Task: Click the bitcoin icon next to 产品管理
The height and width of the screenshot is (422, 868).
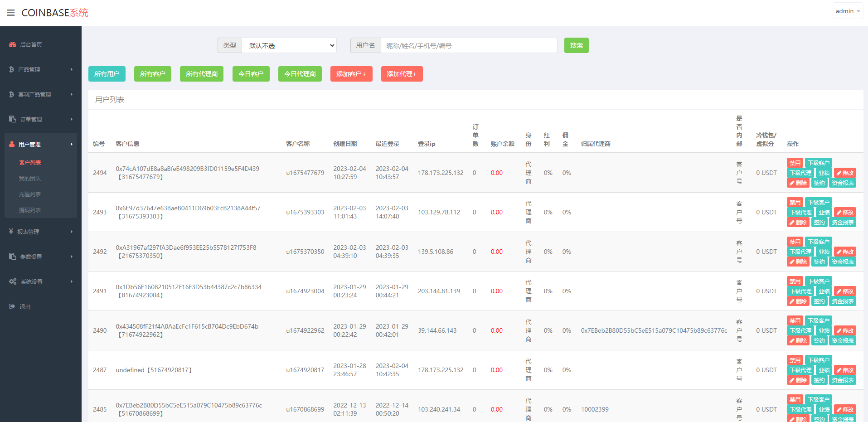Action: [x=12, y=69]
